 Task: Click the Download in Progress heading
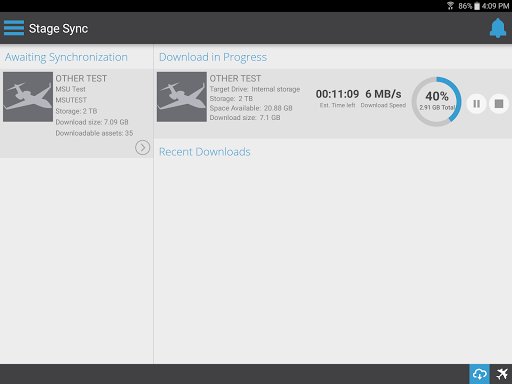point(213,57)
